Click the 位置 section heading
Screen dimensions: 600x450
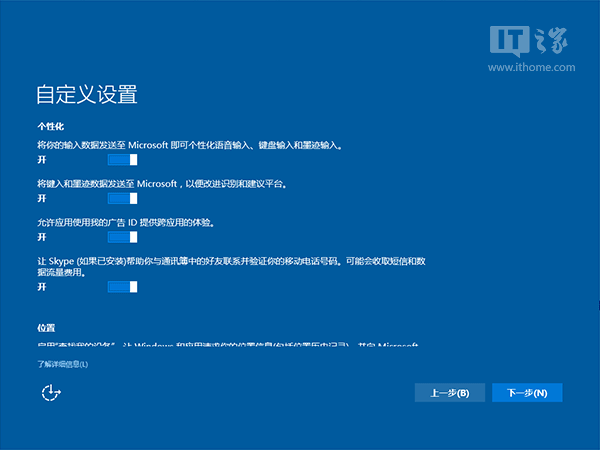[x=46, y=328]
